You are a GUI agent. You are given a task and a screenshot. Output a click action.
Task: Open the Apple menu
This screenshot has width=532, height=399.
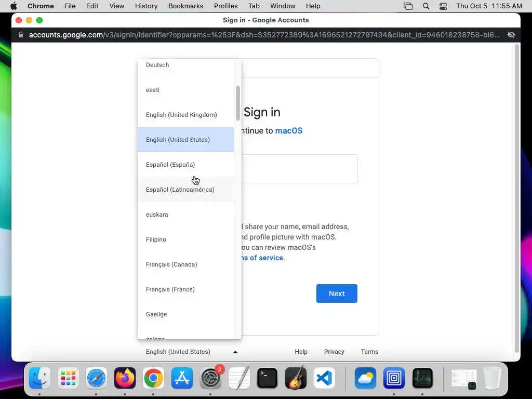tap(14, 6)
